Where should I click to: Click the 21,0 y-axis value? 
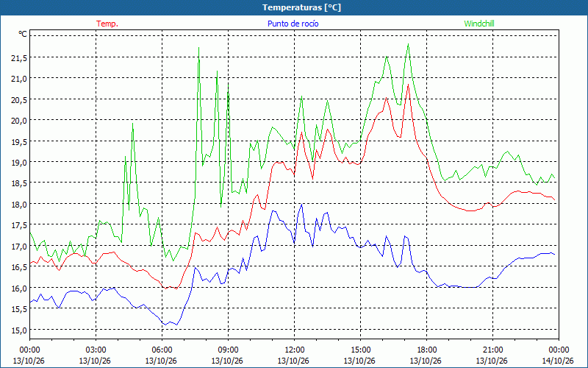(x=19, y=79)
